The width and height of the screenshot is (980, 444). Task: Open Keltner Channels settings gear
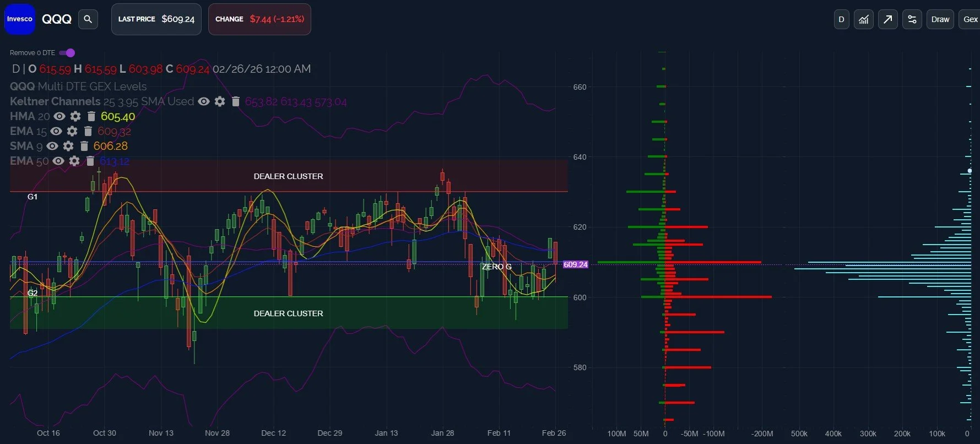tap(220, 101)
